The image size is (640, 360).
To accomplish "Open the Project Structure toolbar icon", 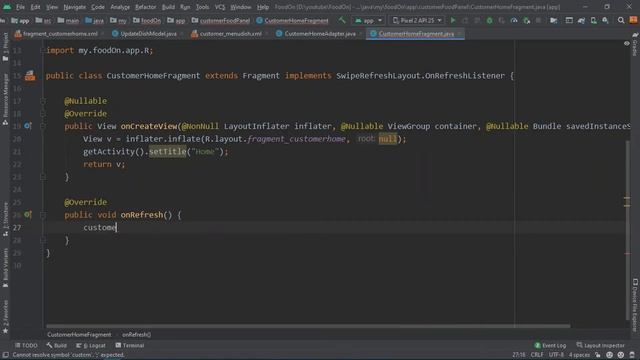I will [x=553, y=20].
